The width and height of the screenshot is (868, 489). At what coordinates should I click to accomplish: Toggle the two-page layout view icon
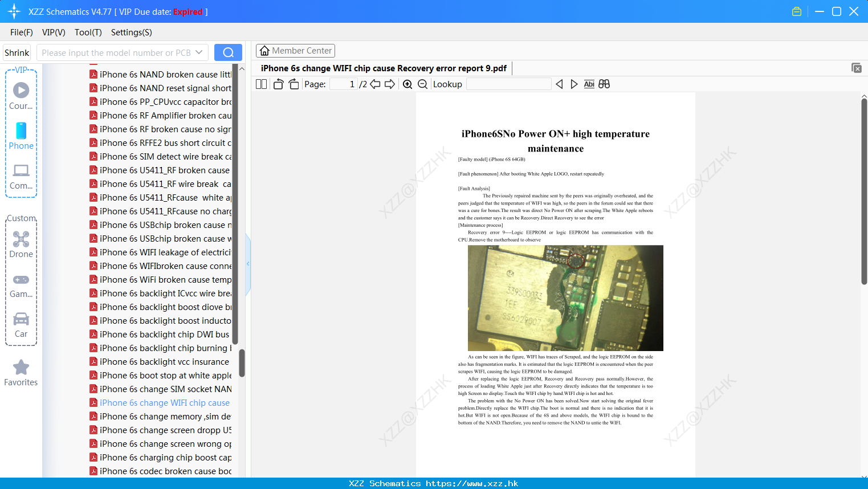[262, 84]
